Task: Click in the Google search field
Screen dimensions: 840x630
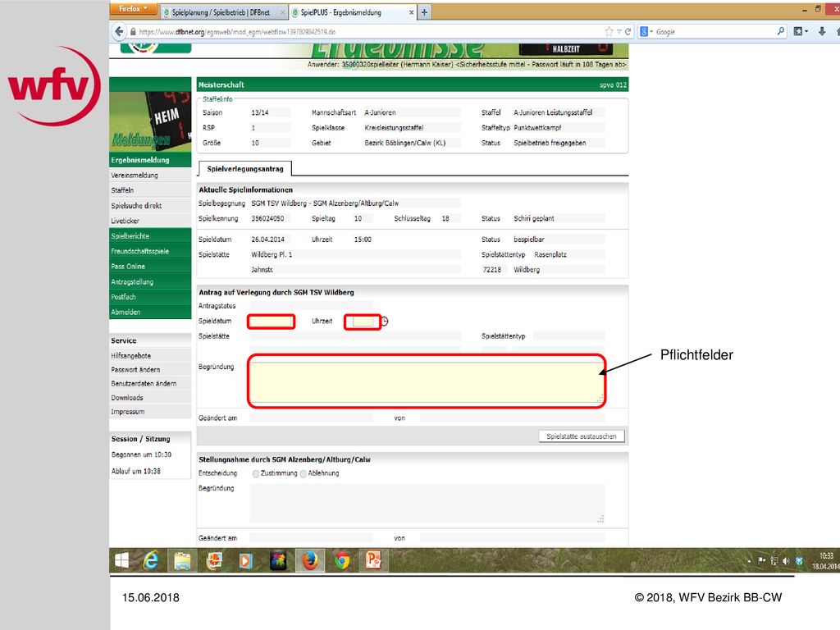Action: [x=715, y=32]
